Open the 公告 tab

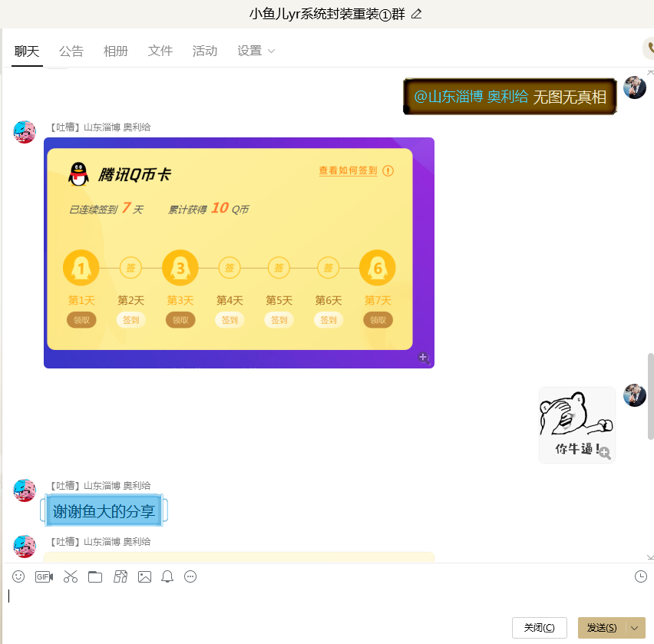click(x=71, y=51)
